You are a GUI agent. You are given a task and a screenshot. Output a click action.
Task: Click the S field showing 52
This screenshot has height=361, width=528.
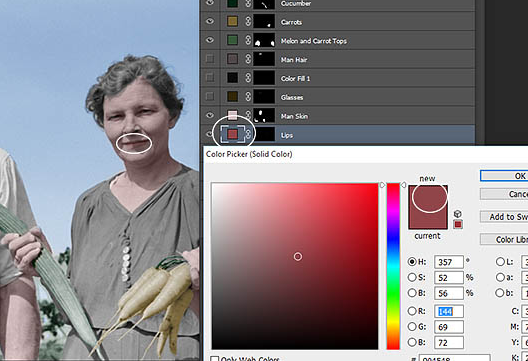[x=449, y=277]
